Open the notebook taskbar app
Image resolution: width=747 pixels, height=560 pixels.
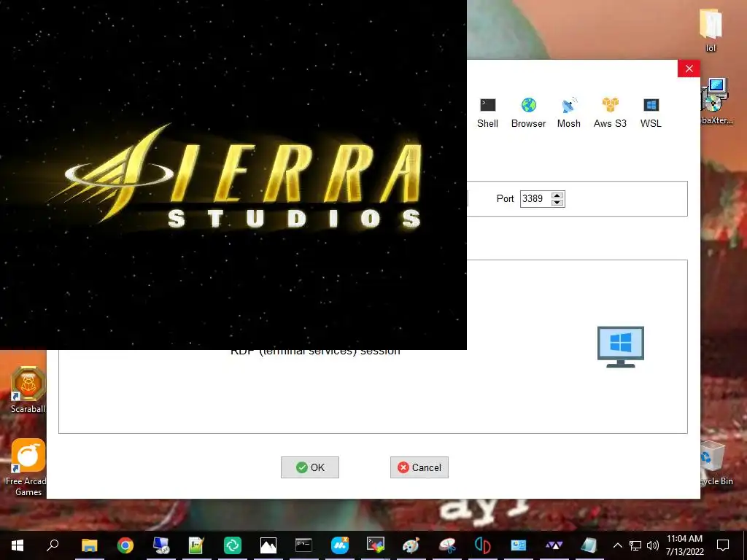(x=589, y=545)
